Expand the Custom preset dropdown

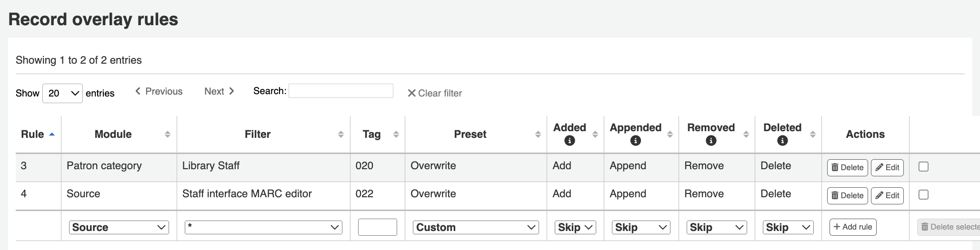pos(476,227)
